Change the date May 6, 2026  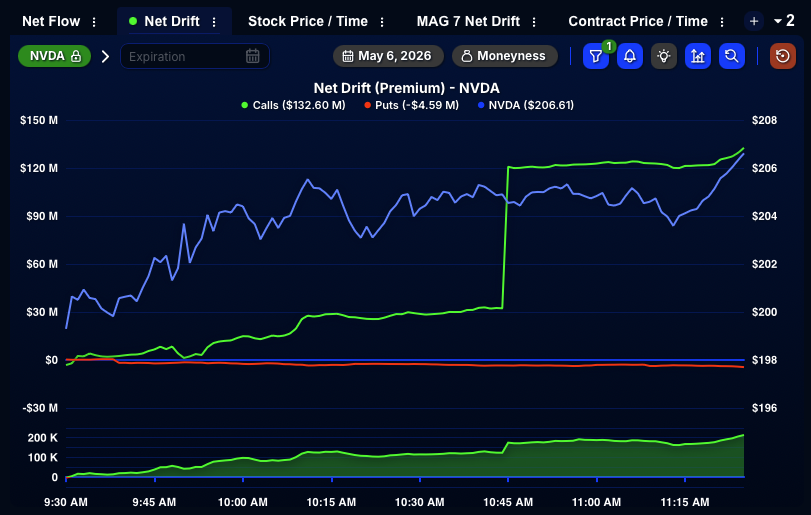388,56
